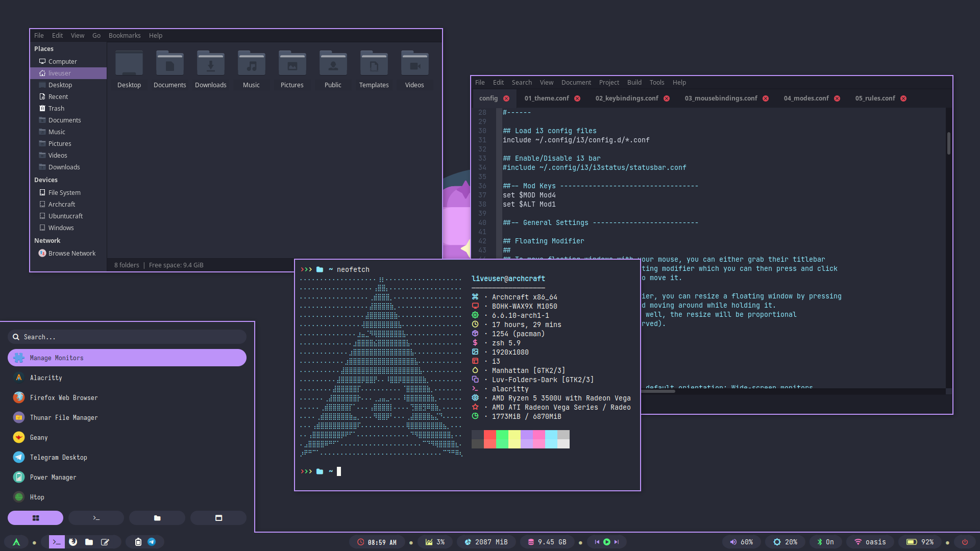980x551 pixels.
Task: Close the 01_theme.conf tab
Action: (577, 98)
